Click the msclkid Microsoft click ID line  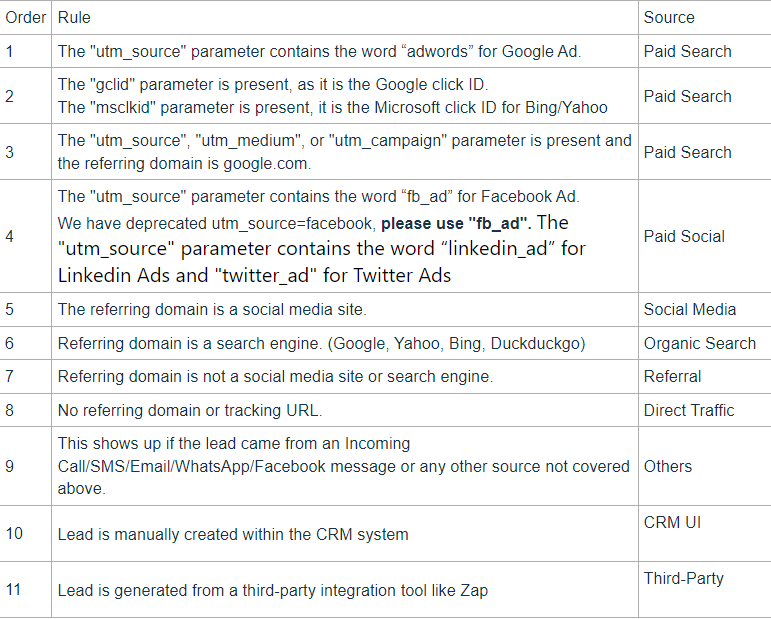tap(332, 108)
